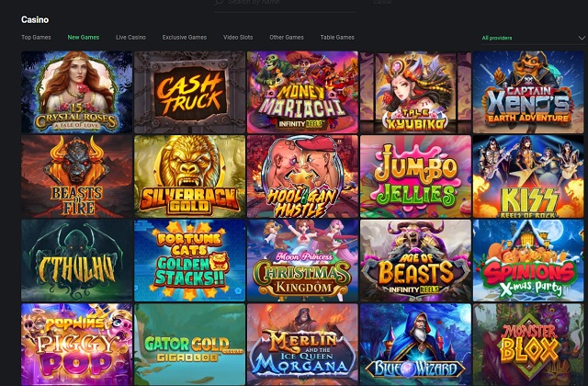Open the Cash Truck game tile

[189, 92]
